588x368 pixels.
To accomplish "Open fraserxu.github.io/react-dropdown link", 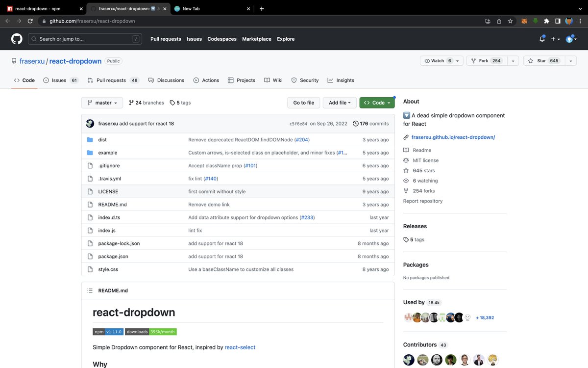I will [x=453, y=137].
